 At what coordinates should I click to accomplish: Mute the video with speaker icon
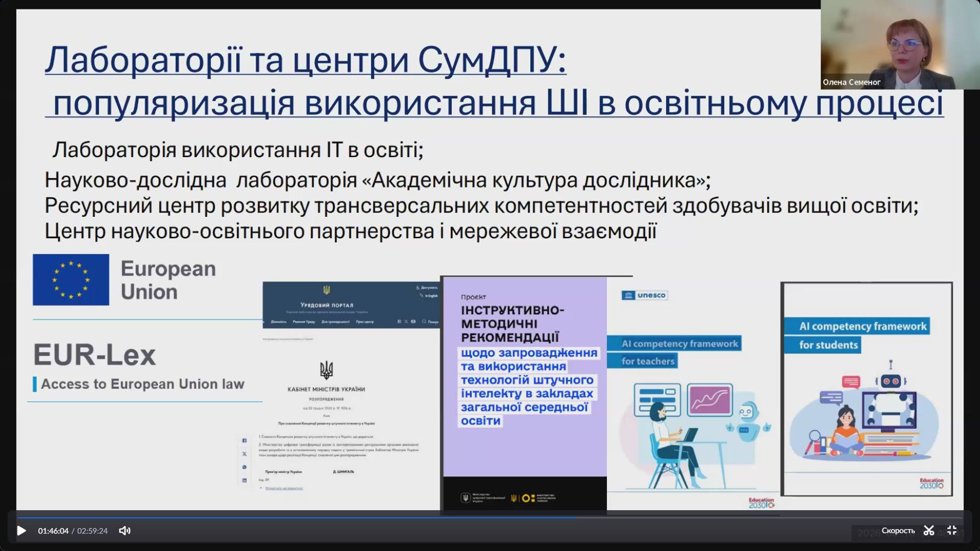[125, 531]
